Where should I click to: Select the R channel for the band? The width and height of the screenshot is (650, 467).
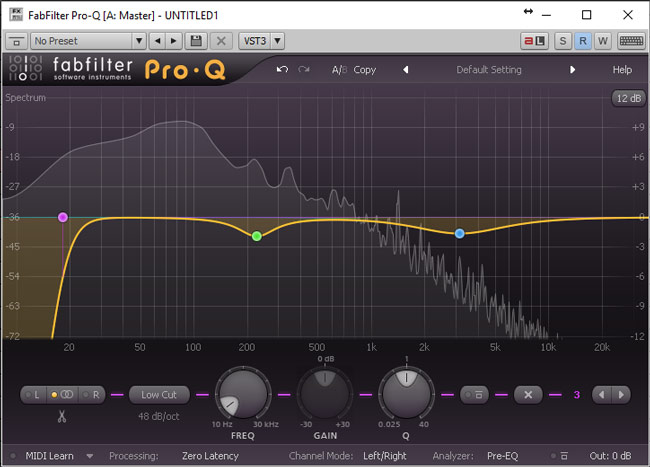tap(96, 394)
